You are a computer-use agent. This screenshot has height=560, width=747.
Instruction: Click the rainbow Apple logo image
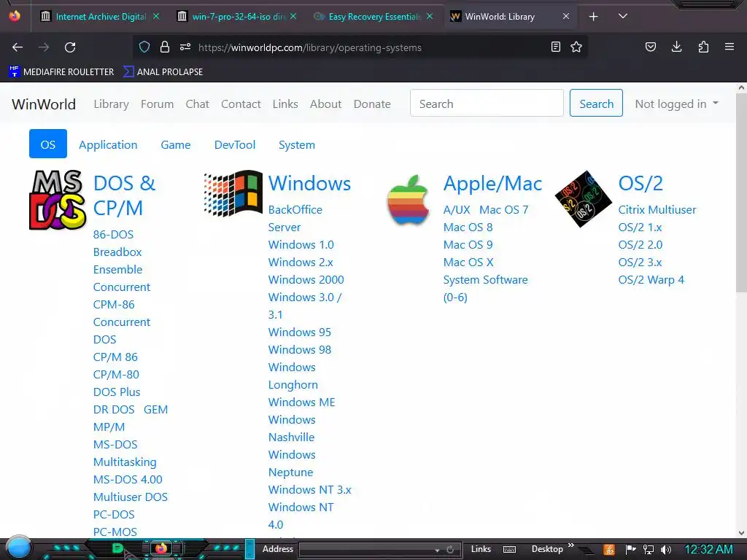click(408, 200)
